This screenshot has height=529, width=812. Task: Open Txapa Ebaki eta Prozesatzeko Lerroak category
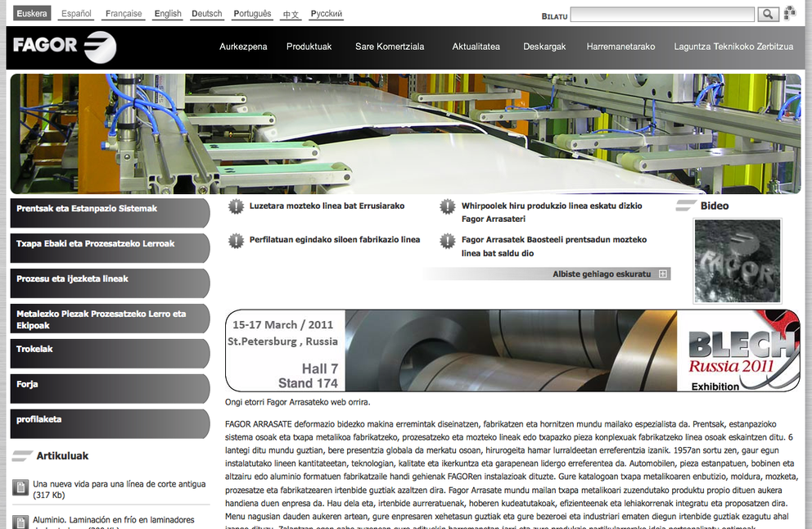pos(110,248)
